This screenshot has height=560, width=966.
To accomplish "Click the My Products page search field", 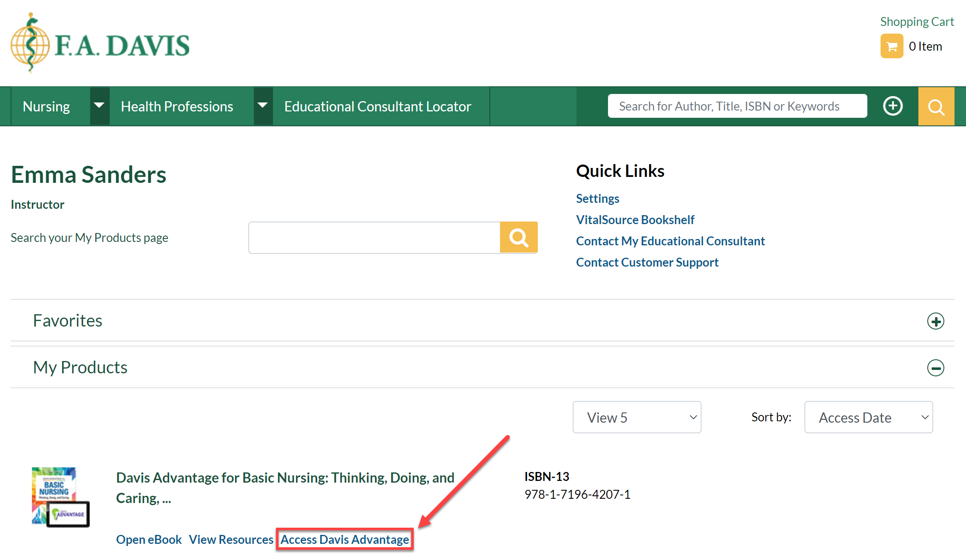I will pos(374,237).
